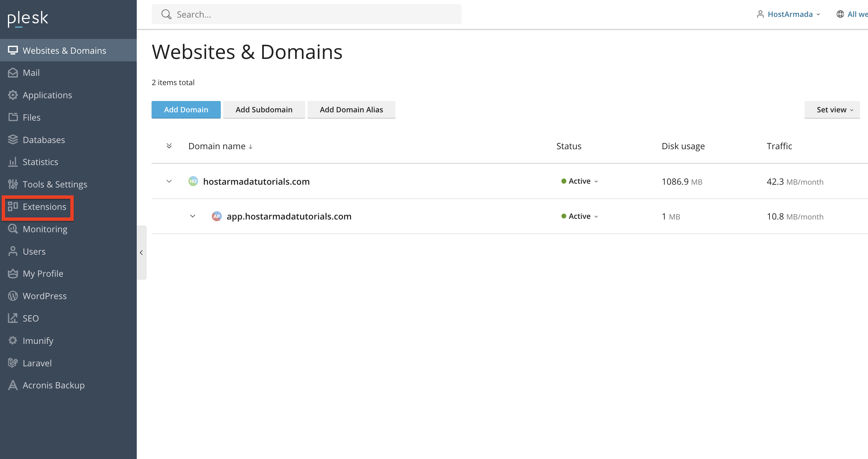The image size is (868, 459).
Task: Expand all domains with double chevron
Action: 169,146
